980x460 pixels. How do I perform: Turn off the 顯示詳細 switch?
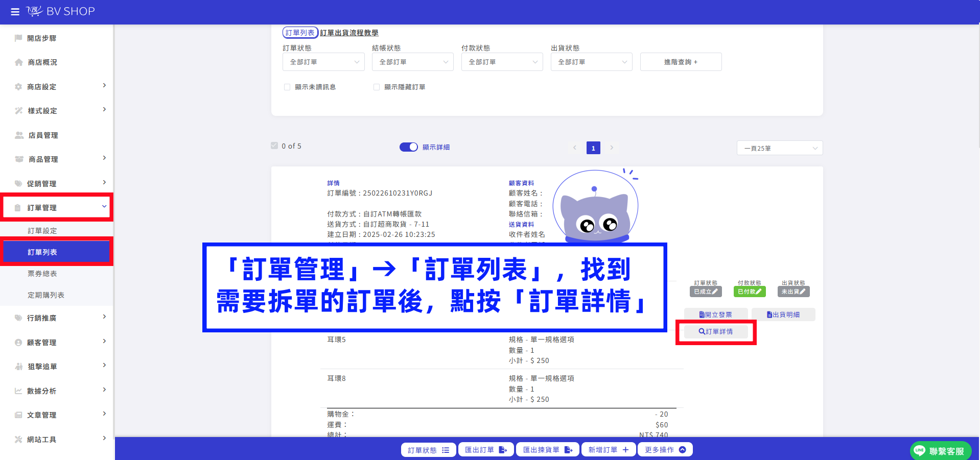click(x=409, y=147)
